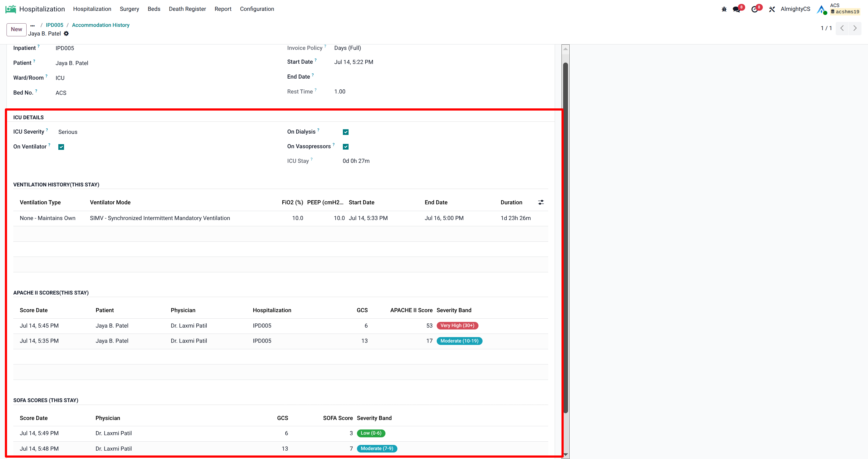Toggle the On Dialysis checkbox
868x459 pixels.
coord(345,132)
